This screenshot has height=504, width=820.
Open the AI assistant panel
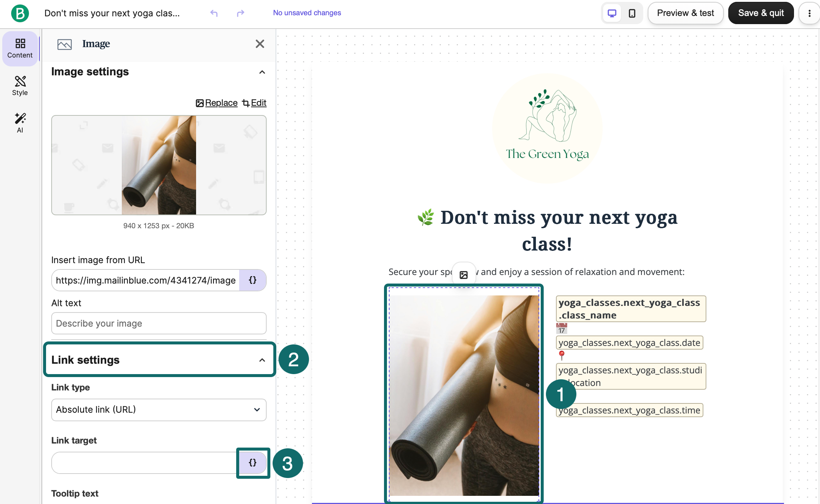[20, 123]
